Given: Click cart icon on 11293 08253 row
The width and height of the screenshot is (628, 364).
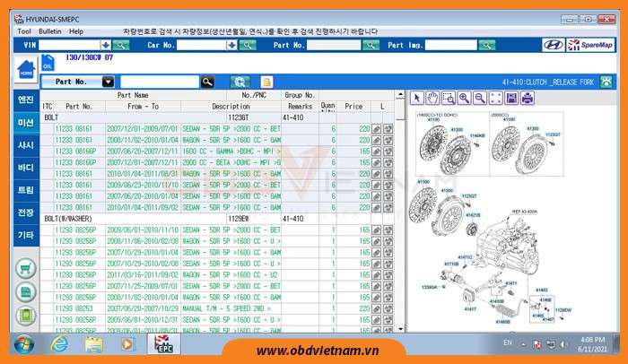Looking at the screenshot, I should click(388, 308).
